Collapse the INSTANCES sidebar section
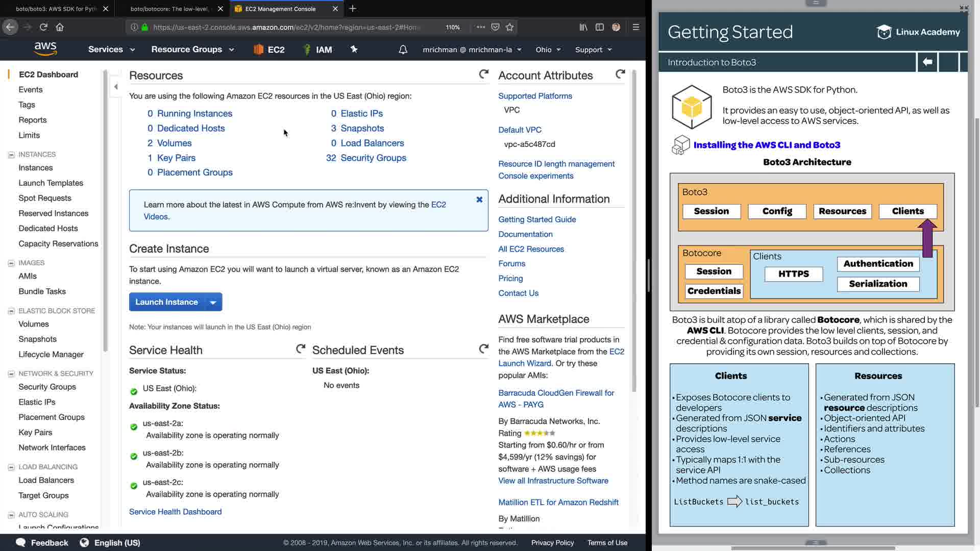Image resolution: width=980 pixels, height=551 pixels. click(11, 155)
